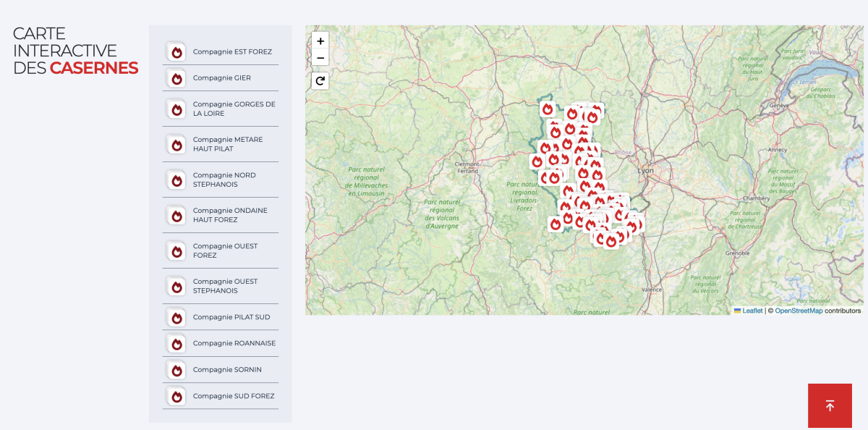The image size is (868, 430).
Task: Click the Lyon city label on map
Action: click(x=645, y=171)
